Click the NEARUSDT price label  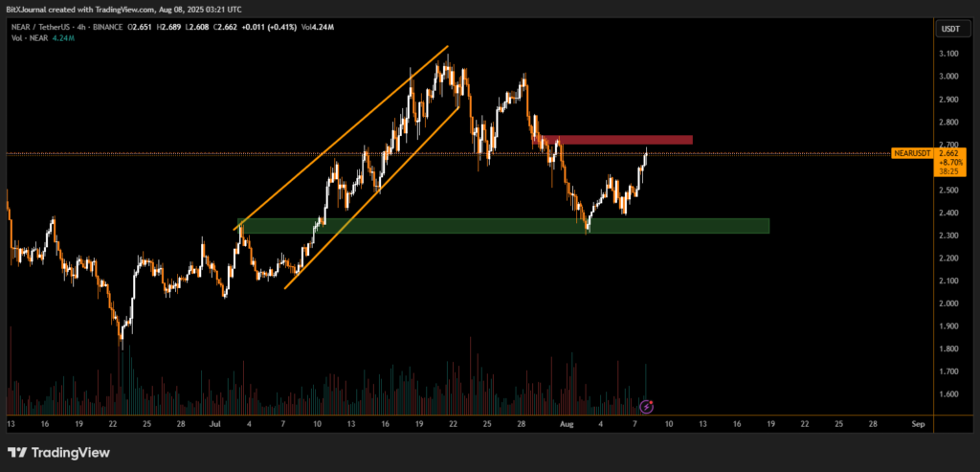pyautogui.click(x=913, y=153)
